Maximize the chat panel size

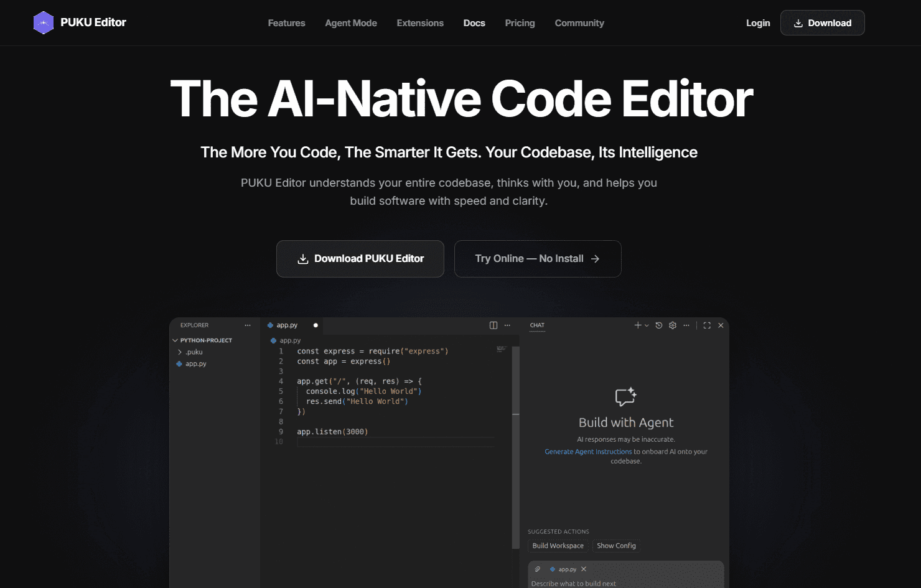click(707, 325)
